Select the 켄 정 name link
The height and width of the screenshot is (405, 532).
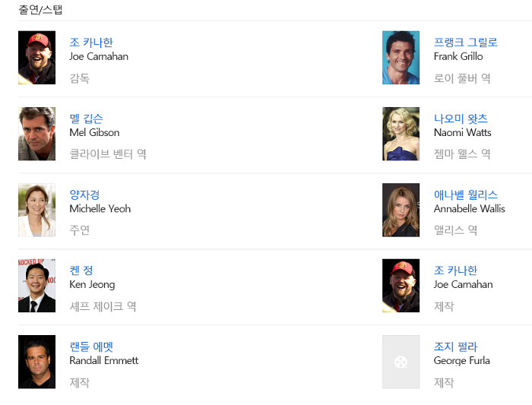coord(81,271)
